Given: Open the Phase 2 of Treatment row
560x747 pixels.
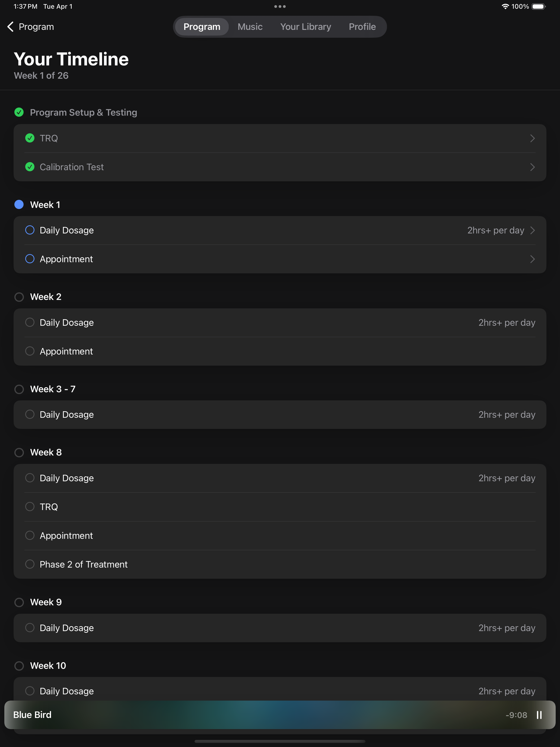Looking at the screenshot, I should point(280,564).
